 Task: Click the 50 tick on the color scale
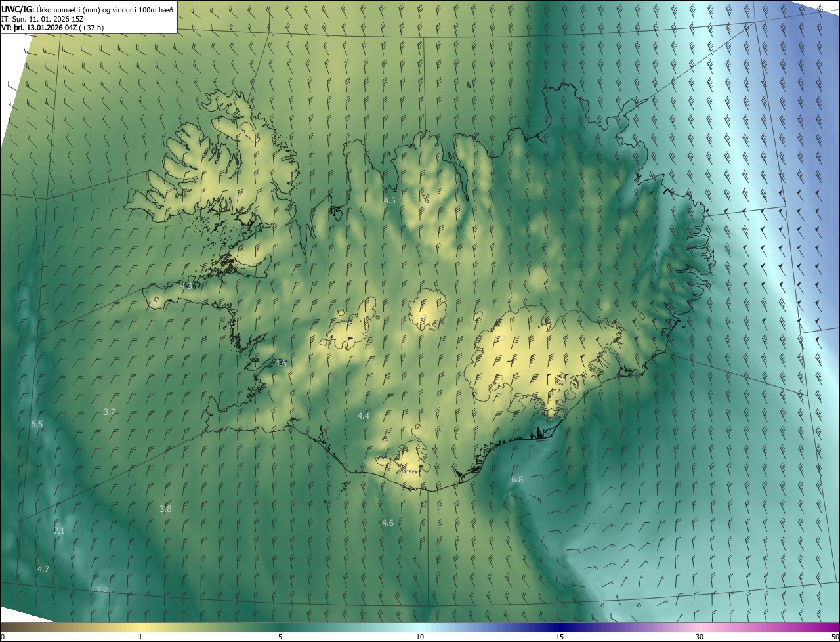(x=835, y=637)
